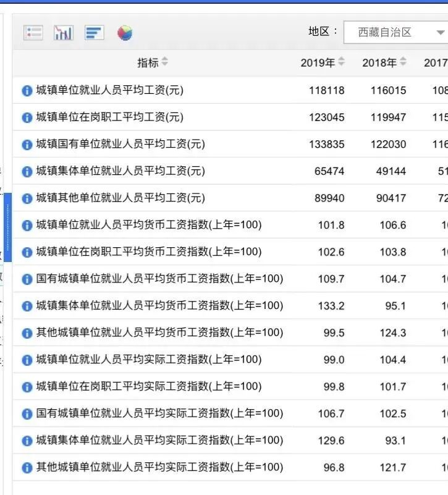Open info for 城镇集体单位就业人员平均货币工资指数
This screenshot has height=495, width=448.
tap(27, 307)
